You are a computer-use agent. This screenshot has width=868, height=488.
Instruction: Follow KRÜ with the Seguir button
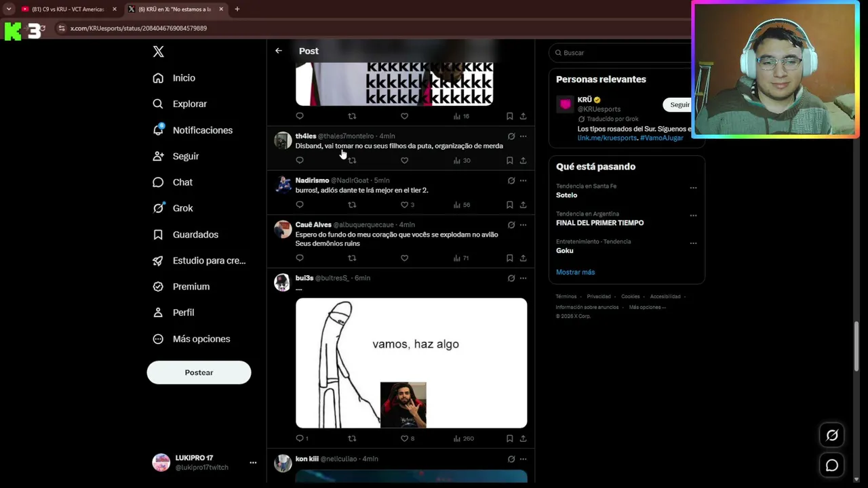coord(679,105)
